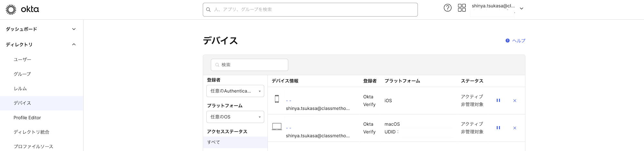Select デバイス in the sidebar
This screenshot has height=151, width=644.
click(x=42, y=103)
